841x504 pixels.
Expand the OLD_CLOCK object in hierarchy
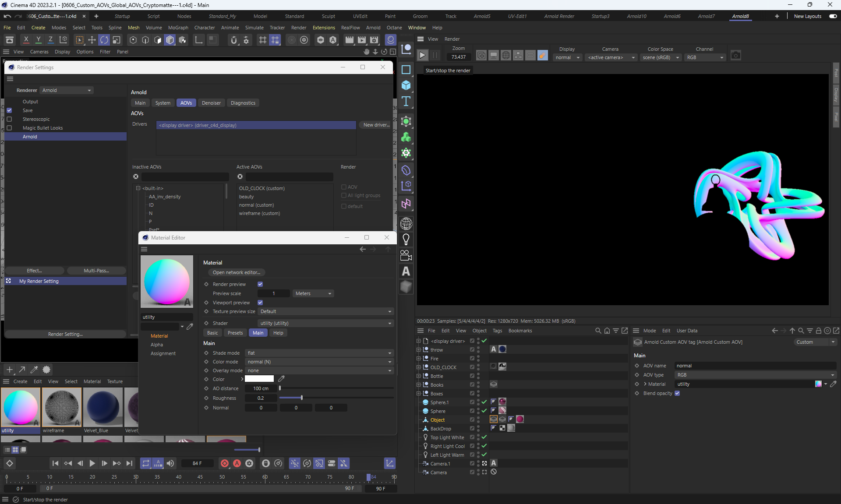[418, 367]
